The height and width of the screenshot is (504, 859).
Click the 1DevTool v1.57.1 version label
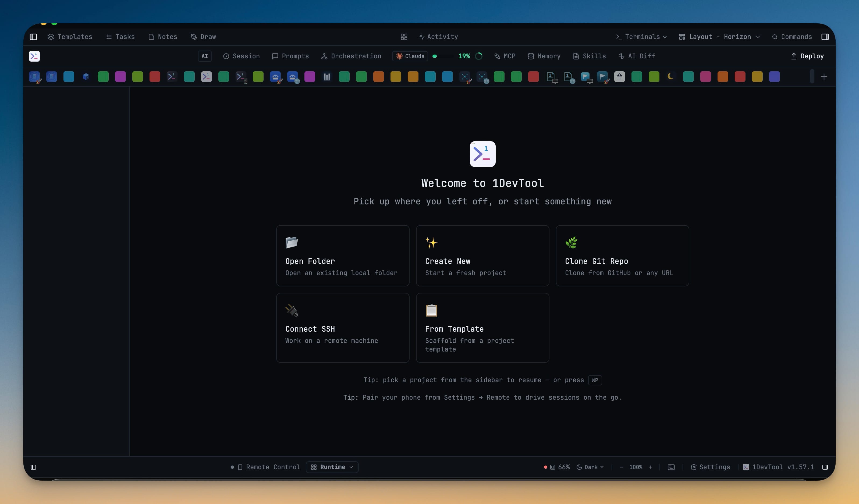click(778, 467)
